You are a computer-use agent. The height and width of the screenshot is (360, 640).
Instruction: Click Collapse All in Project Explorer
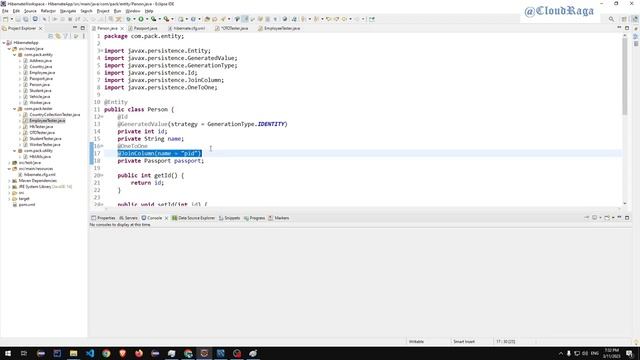coord(51,36)
